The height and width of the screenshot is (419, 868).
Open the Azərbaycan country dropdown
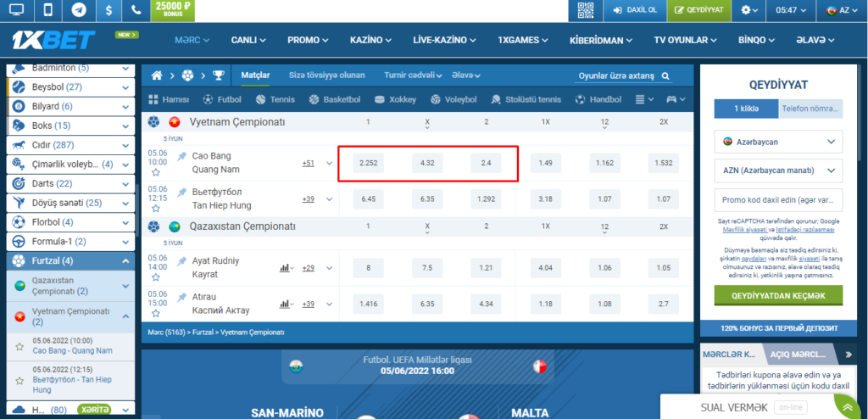click(x=779, y=142)
